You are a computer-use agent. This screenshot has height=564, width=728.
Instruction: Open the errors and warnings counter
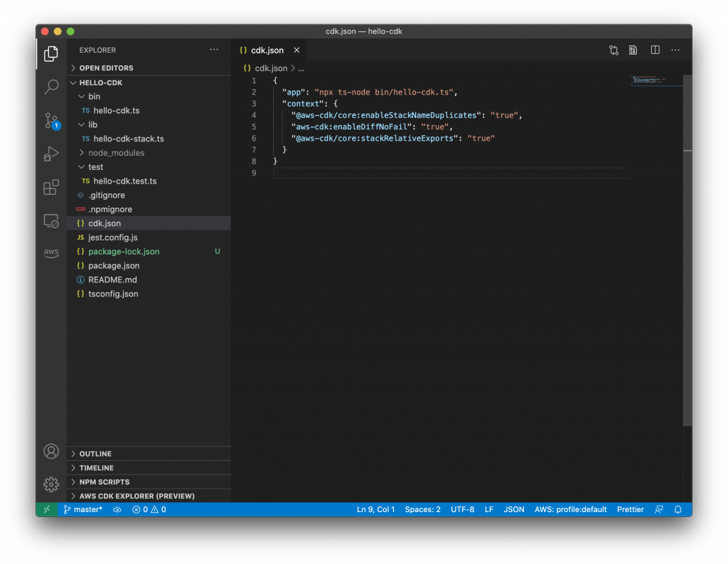tap(149, 510)
